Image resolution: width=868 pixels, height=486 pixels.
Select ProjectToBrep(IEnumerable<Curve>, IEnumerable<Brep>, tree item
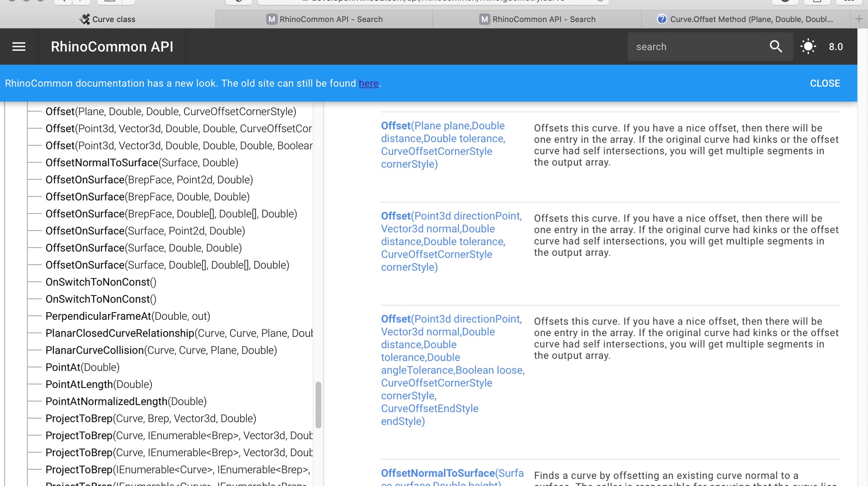click(178, 470)
